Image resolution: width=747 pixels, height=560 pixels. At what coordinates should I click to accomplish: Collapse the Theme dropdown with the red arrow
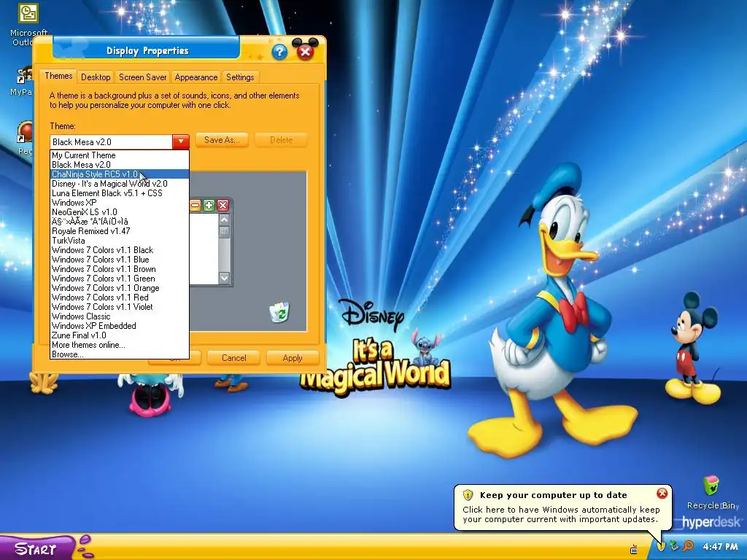181,142
